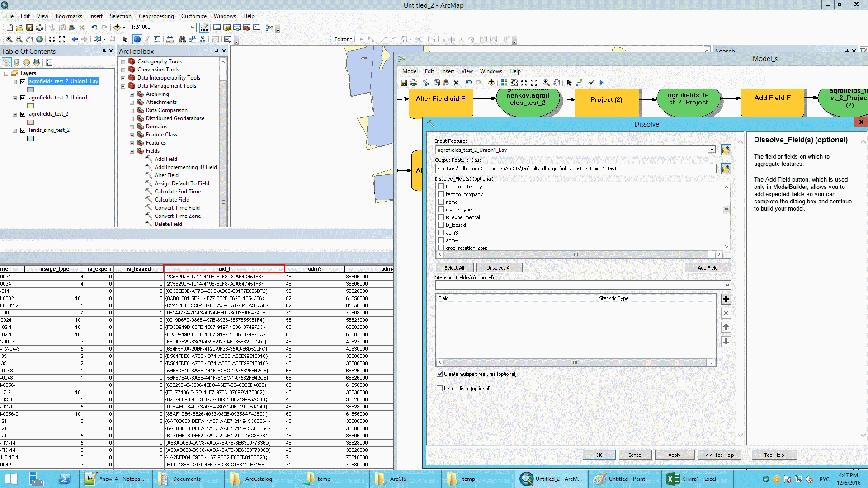Click the Unselect All button
The height and width of the screenshot is (488, 868).
[499, 268]
